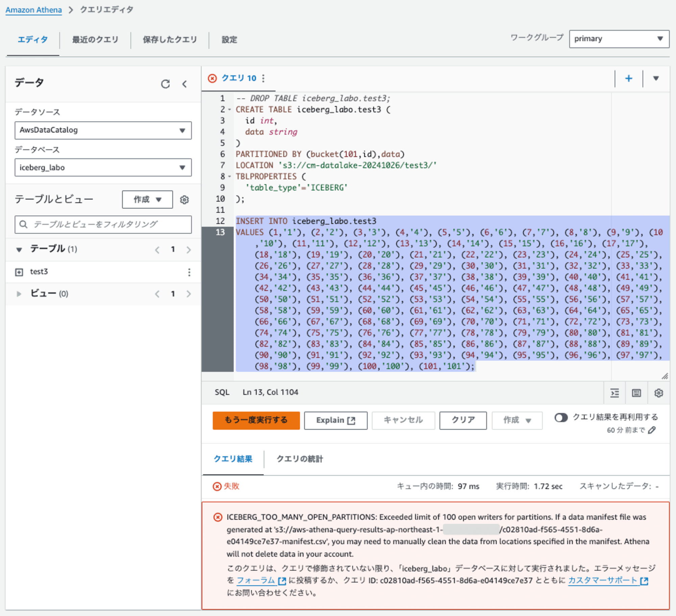Open the フォーラム link
This screenshot has height=616, width=676.
[261, 581]
